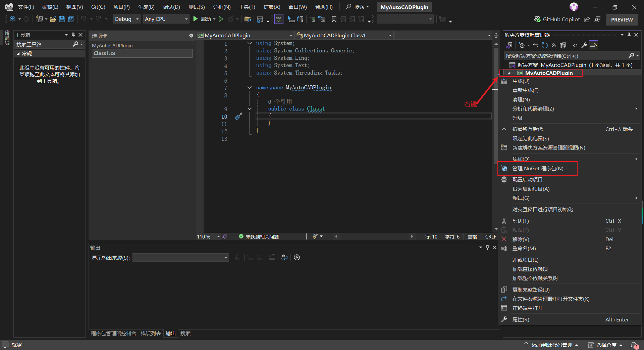644x350 pixels.
Task: Click the CRLF line ending indicator
Action: click(490, 237)
